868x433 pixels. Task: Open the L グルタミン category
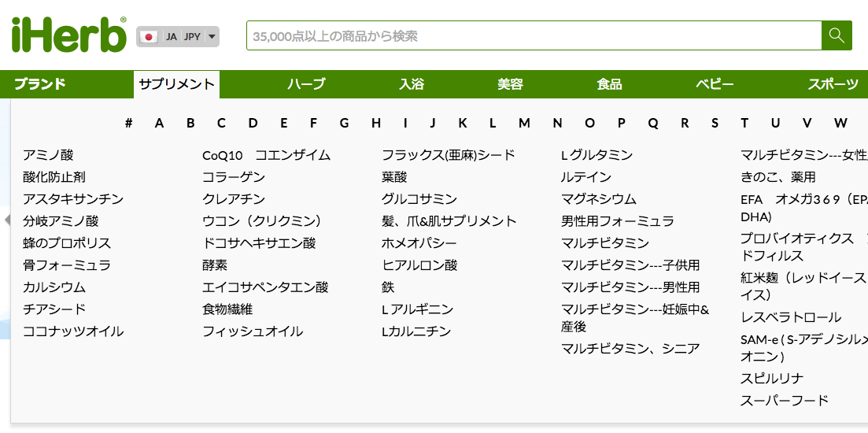pos(597,155)
